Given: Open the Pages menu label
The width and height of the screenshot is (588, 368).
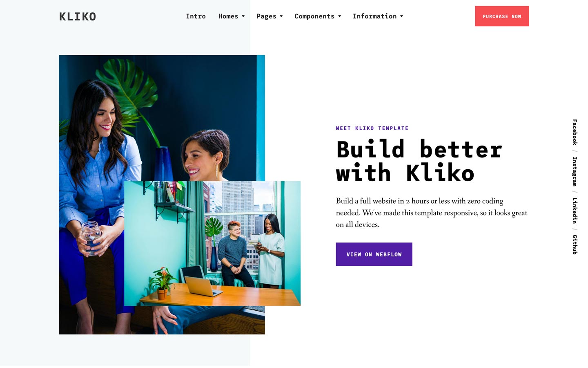Looking at the screenshot, I should (x=266, y=16).
